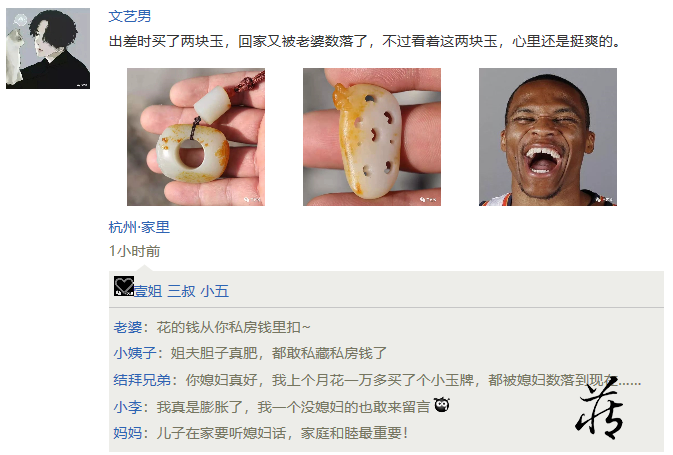Viewport: 673px width, 455px height.
Task: Open commenter 结拜兄弟's profile
Action: [142, 380]
